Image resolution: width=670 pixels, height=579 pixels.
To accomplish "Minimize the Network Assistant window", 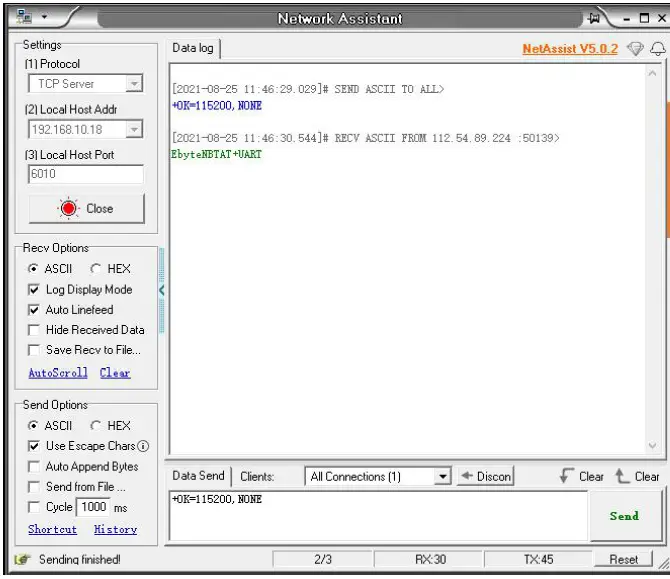I will 627,18.
